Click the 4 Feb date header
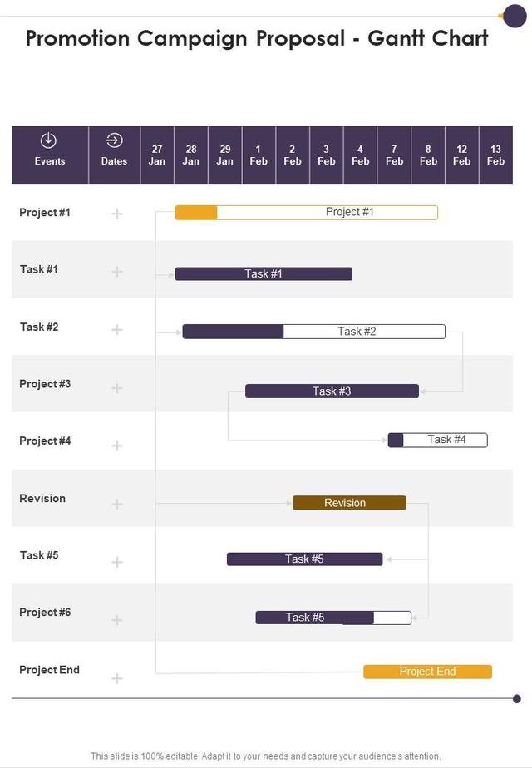 (360, 155)
